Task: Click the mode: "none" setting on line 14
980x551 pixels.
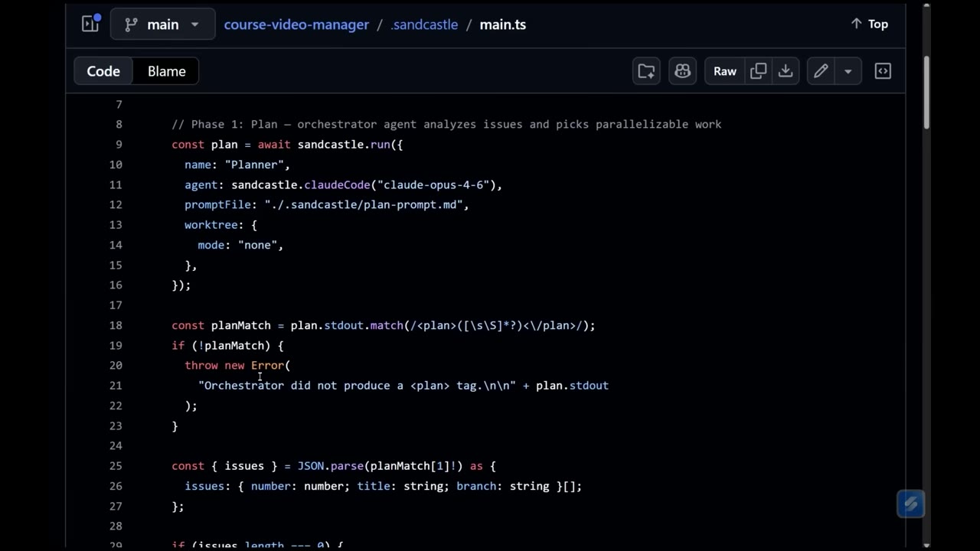Action: point(240,245)
